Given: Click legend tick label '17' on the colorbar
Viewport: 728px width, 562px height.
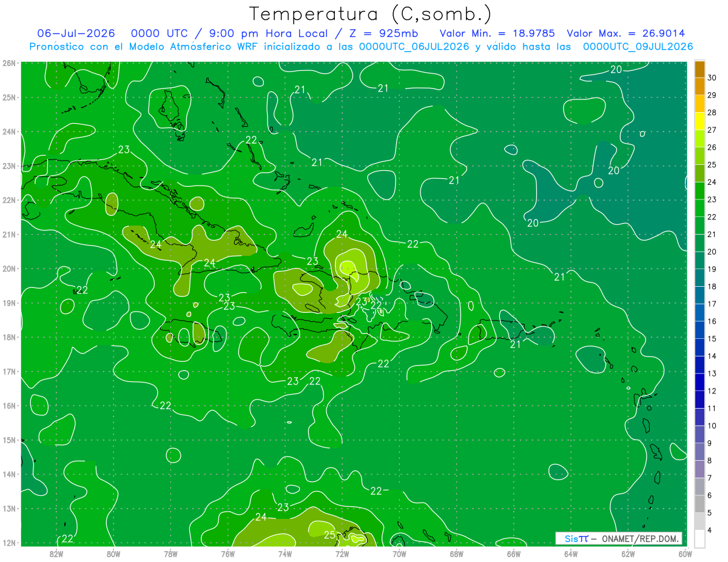Looking at the screenshot, I should [x=712, y=304].
